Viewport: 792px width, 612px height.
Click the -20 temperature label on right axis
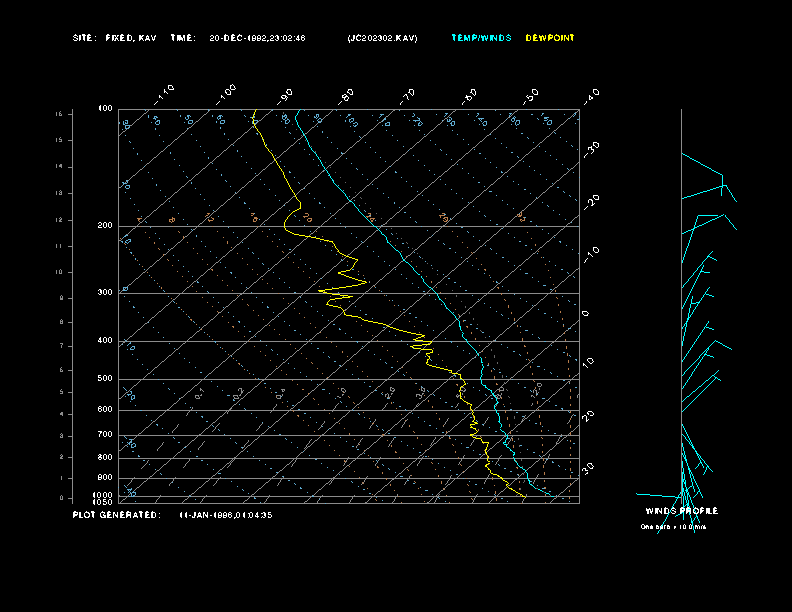tap(591, 201)
